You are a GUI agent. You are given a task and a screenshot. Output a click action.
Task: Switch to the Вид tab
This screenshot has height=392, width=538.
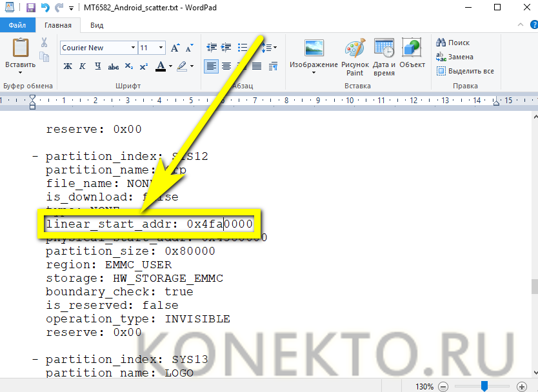[97, 25]
